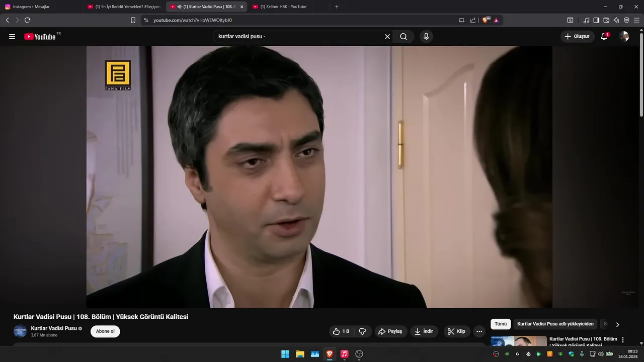The image size is (644, 362).
Task: Open the Kurtlar Vadisi Pusu 109. Bölüm title
Action: [x=583, y=342]
